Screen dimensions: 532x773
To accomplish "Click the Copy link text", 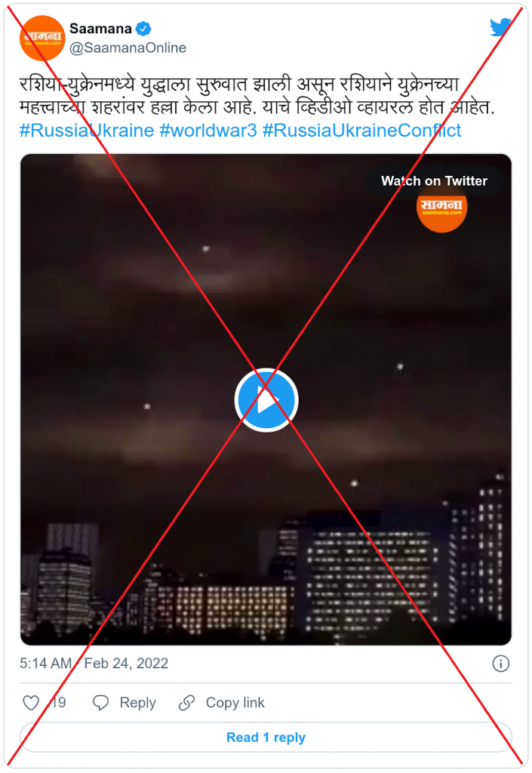I will 235,703.
